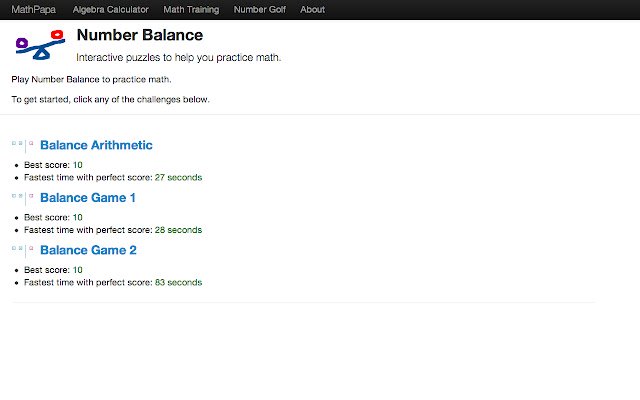Start the Balance Arithmetic challenge
The width and height of the screenshot is (640, 400).
tap(96, 145)
